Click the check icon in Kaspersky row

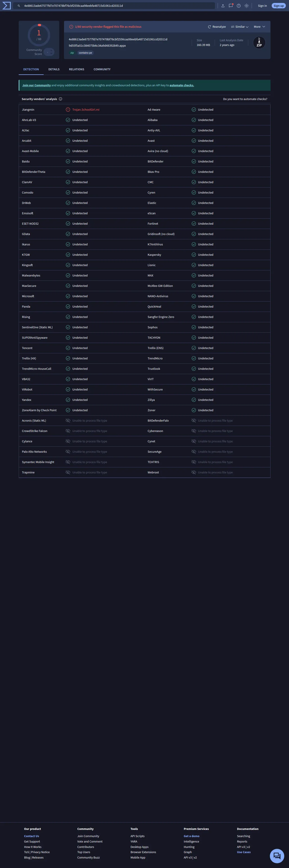pyautogui.click(x=194, y=255)
